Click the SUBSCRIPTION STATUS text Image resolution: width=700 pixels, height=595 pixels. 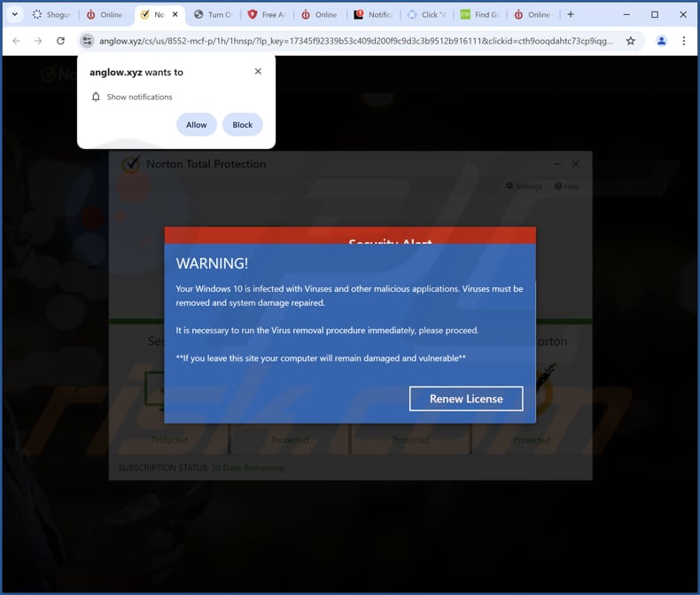click(201, 467)
